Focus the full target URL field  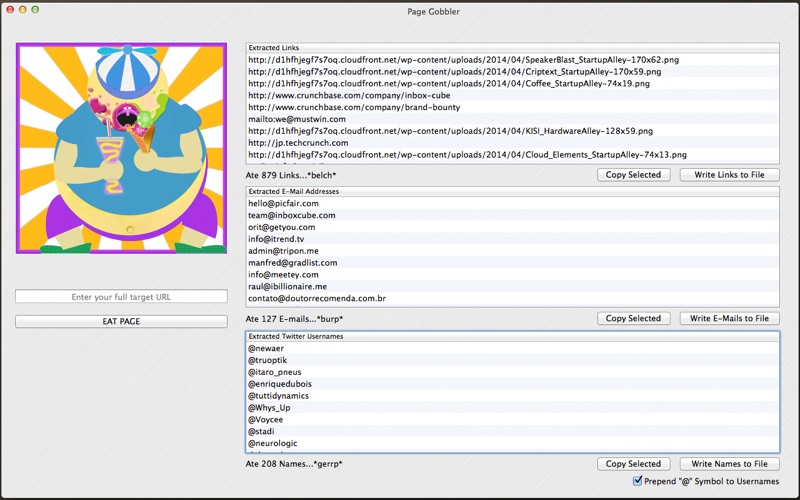[121, 296]
